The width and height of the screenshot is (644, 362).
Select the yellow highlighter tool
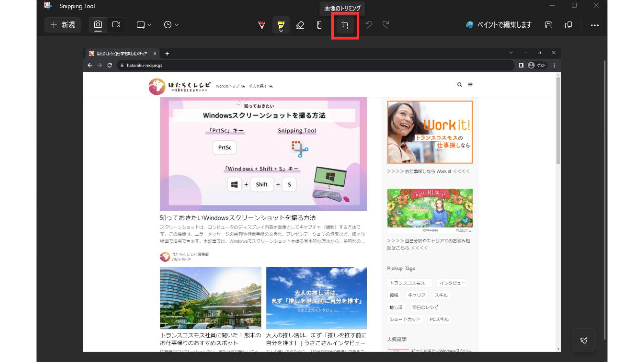281,25
